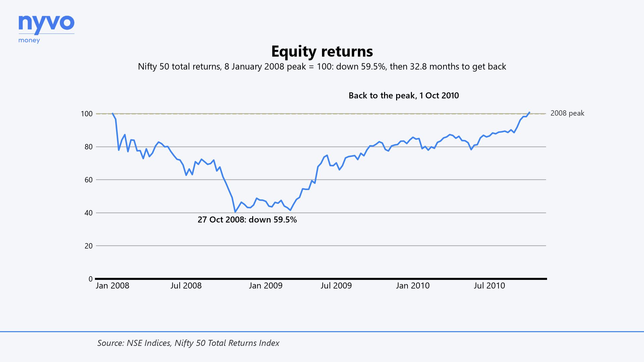Click the nyvo money logo
The height and width of the screenshot is (362, 644).
pyautogui.click(x=46, y=29)
